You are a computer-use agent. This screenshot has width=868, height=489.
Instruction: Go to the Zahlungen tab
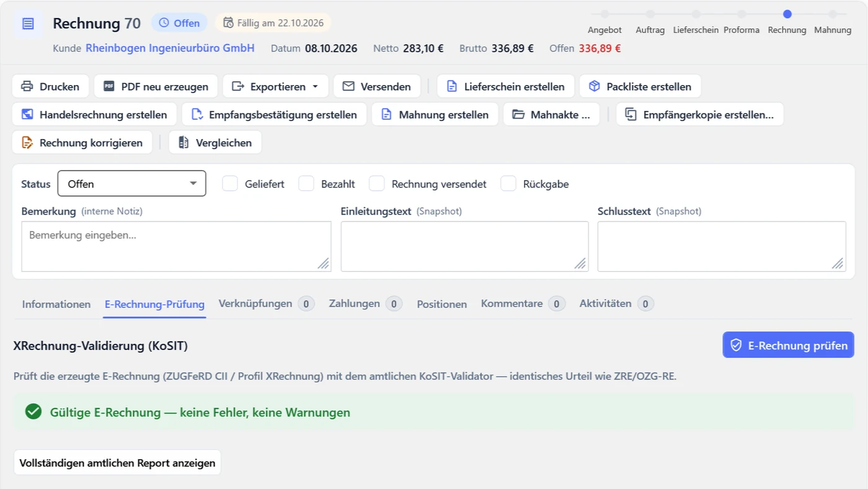366,303
